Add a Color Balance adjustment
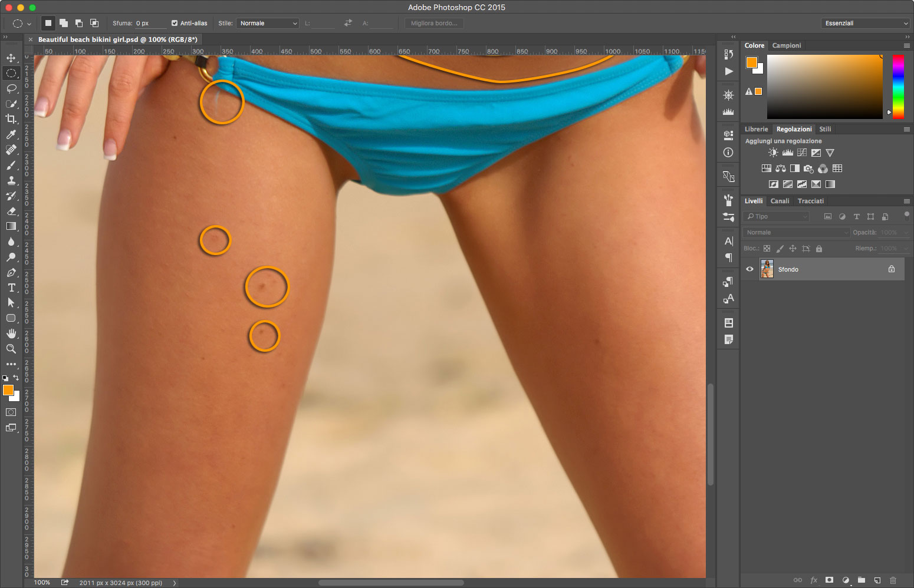This screenshot has height=588, width=914. (780, 169)
